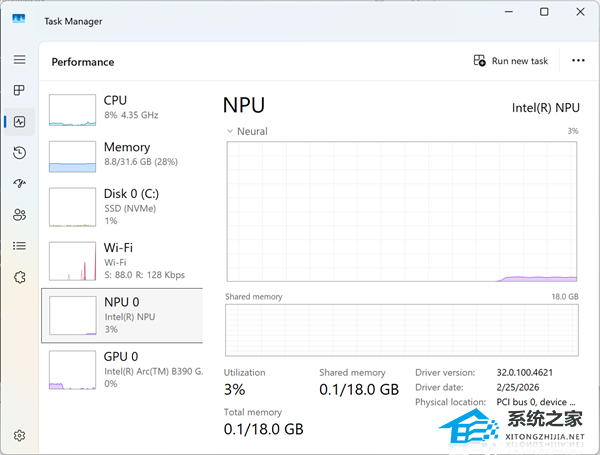
Task: Select Memory in the performance list
Action: (x=122, y=156)
